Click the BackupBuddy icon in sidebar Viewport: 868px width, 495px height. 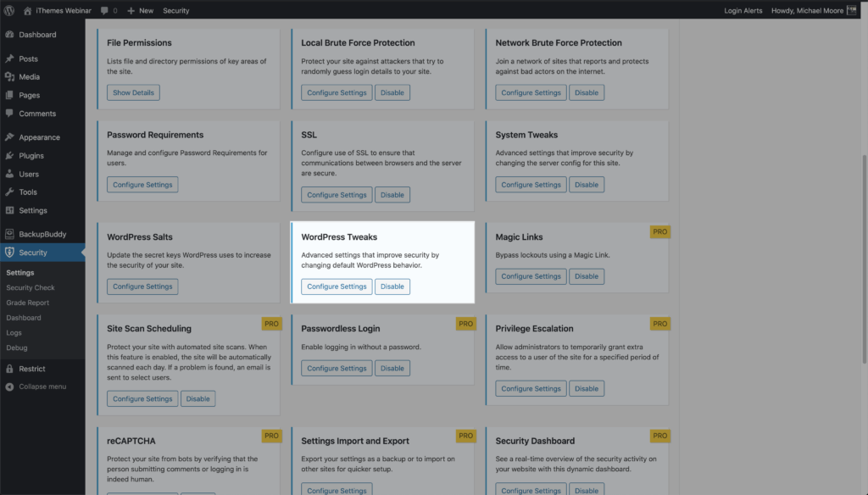coord(9,234)
